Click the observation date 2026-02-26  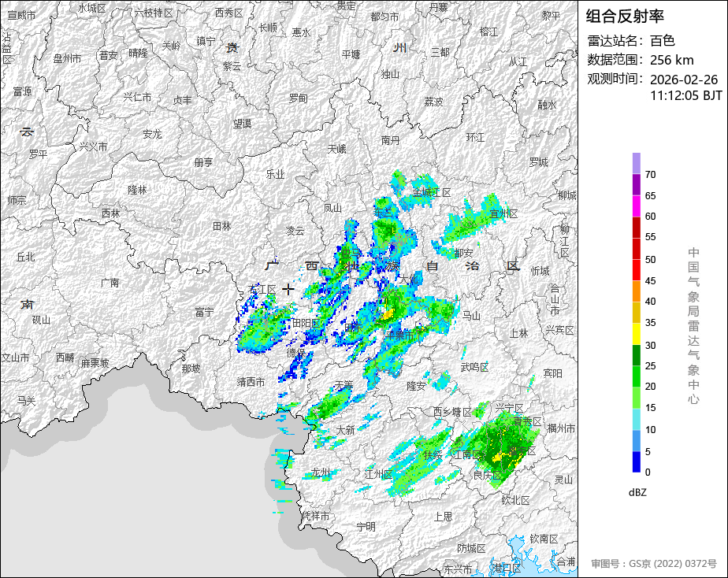click(x=684, y=80)
